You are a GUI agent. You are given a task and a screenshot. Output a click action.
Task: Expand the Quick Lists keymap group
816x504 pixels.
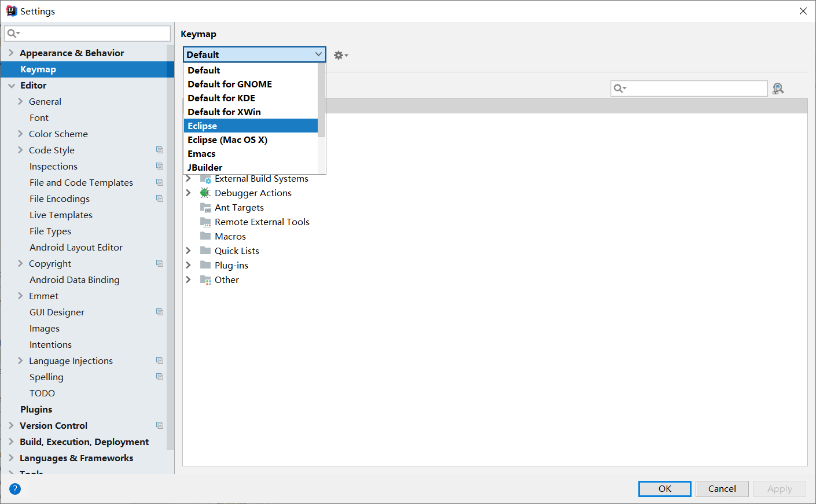188,251
